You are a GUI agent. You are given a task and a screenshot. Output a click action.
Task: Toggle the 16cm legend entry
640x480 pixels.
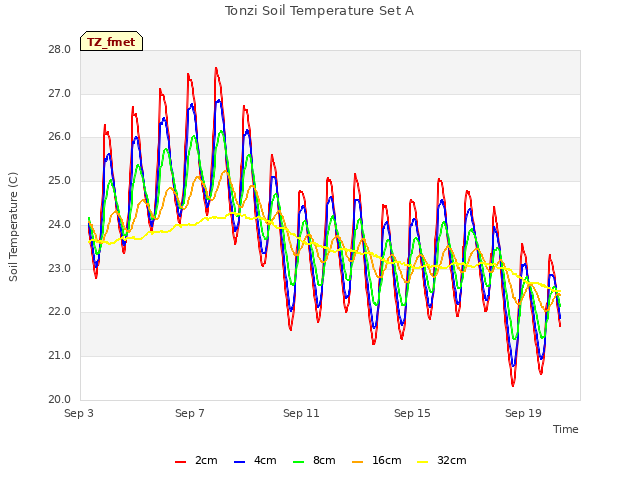coord(376,460)
